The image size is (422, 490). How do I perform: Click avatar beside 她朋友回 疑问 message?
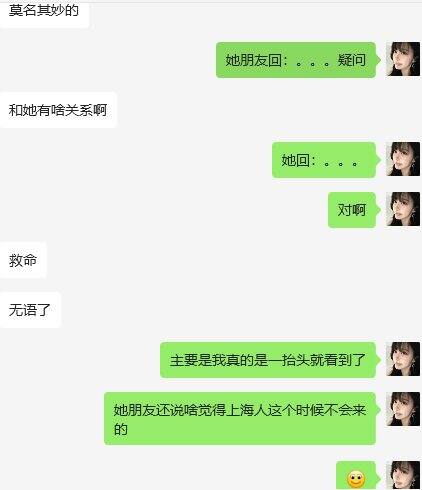coord(403,59)
